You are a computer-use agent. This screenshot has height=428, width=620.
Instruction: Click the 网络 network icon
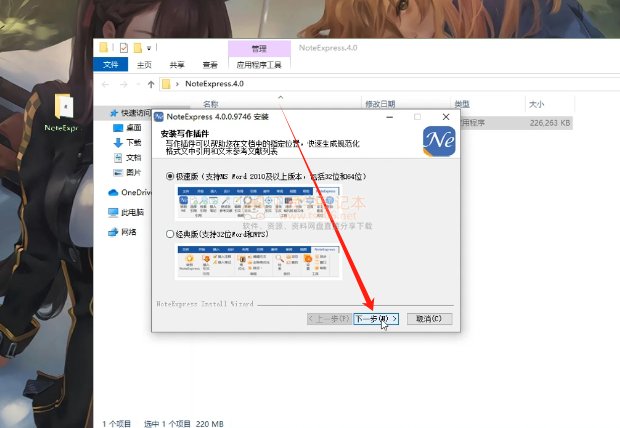tap(113, 232)
